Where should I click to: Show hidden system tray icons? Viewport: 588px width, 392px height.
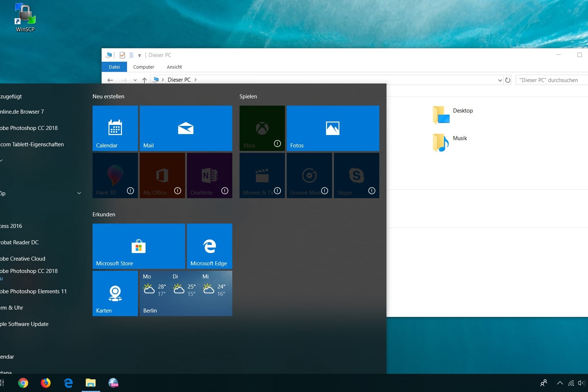coord(560,383)
